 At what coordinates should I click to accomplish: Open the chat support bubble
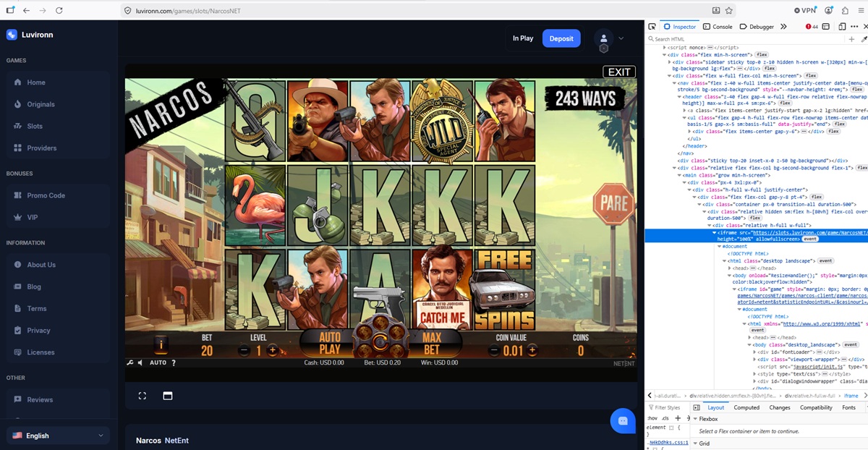tap(622, 420)
